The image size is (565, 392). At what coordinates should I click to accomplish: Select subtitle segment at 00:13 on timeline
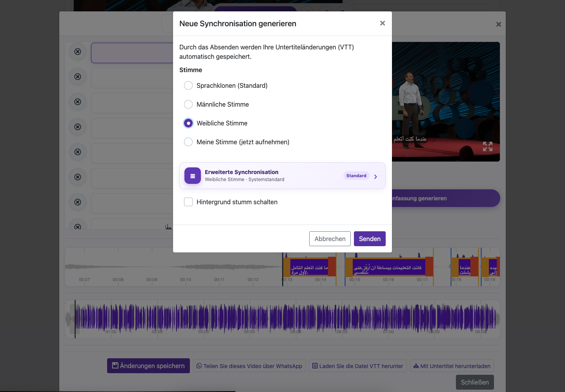click(x=309, y=267)
